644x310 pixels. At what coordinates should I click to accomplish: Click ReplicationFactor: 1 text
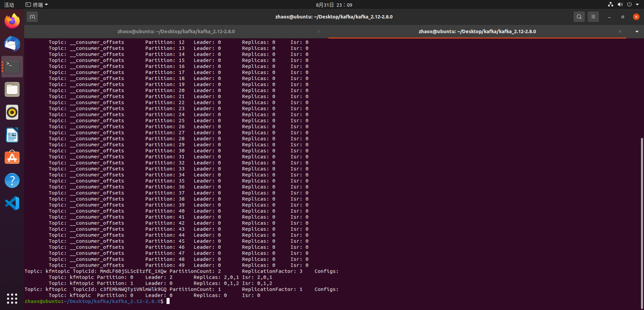coord(272,289)
